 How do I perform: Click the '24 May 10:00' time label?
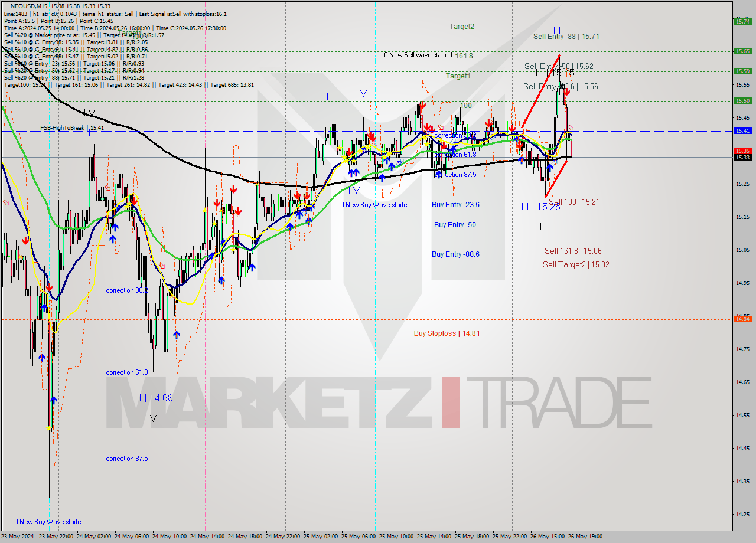pyautogui.click(x=170, y=537)
